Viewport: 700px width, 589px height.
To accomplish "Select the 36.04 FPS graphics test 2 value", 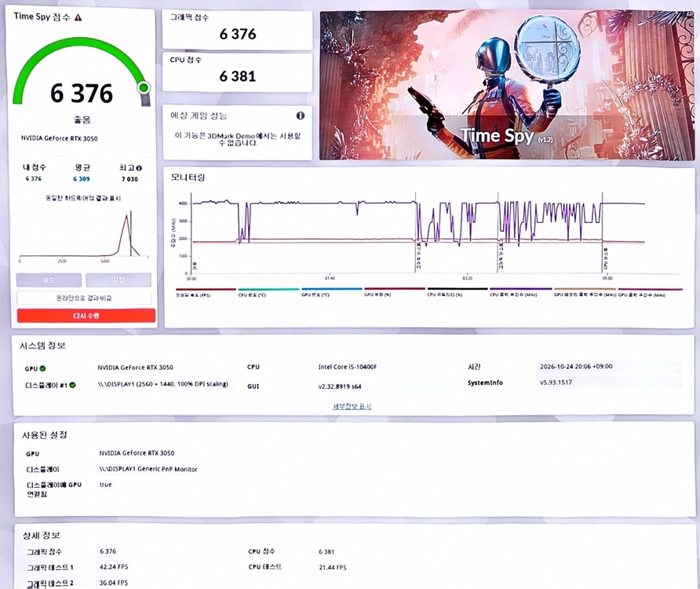I will pos(114,583).
